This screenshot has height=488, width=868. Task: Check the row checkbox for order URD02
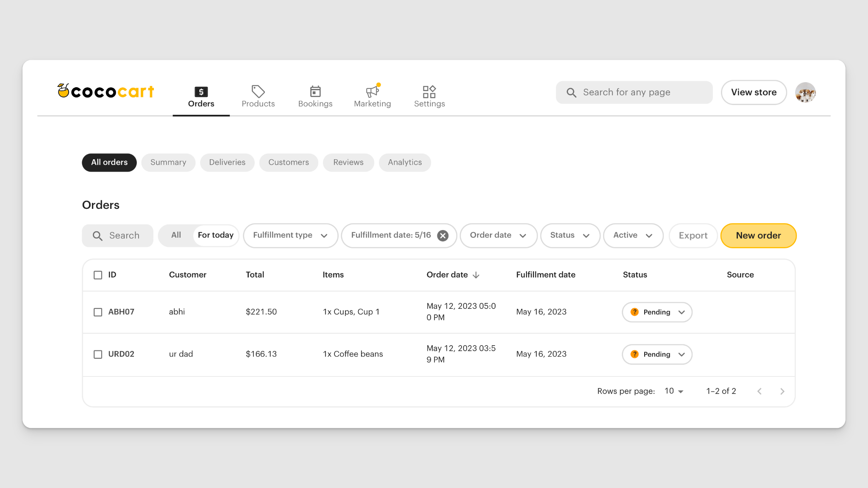(x=98, y=355)
